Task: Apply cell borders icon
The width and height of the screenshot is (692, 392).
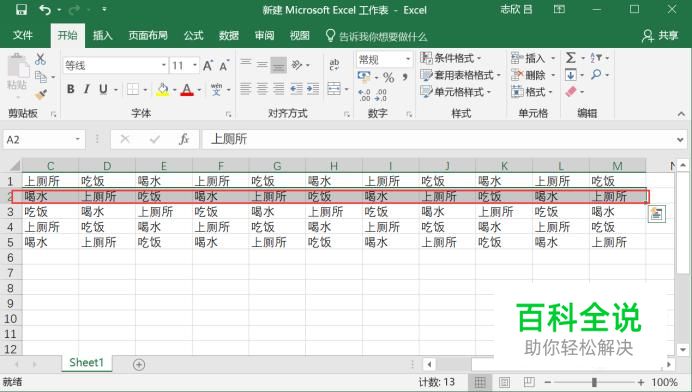Action: pyautogui.click(x=133, y=89)
